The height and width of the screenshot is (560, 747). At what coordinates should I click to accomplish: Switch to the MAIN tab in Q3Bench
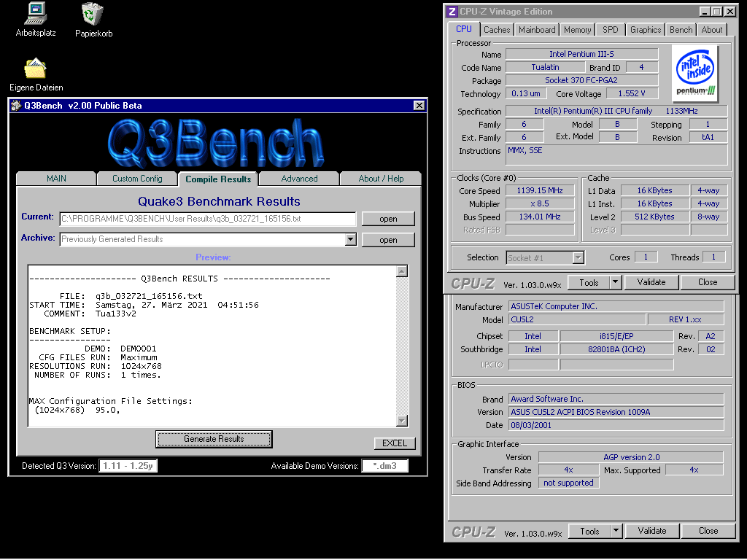(56, 179)
